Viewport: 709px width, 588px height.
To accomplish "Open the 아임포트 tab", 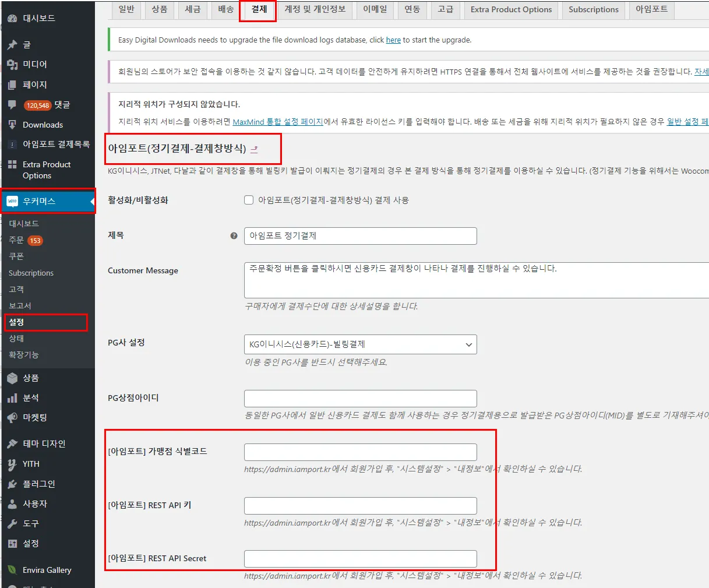I will click(651, 9).
